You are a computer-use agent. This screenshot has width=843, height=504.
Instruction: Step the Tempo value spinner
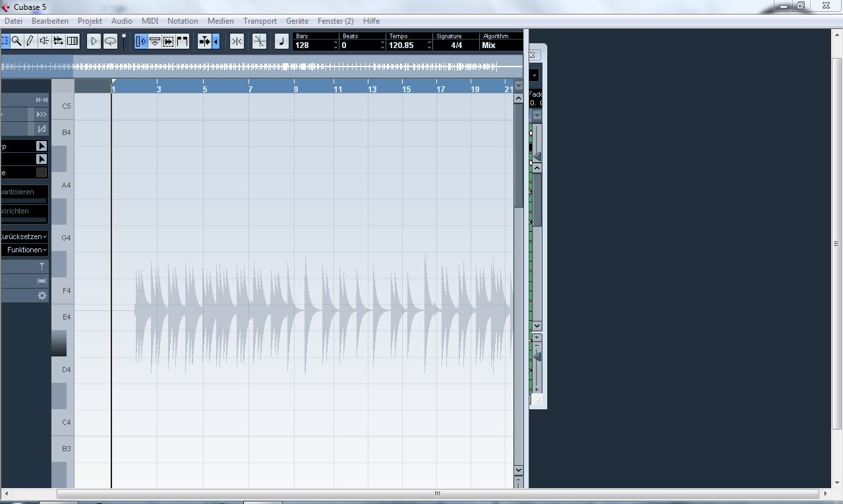(x=430, y=45)
